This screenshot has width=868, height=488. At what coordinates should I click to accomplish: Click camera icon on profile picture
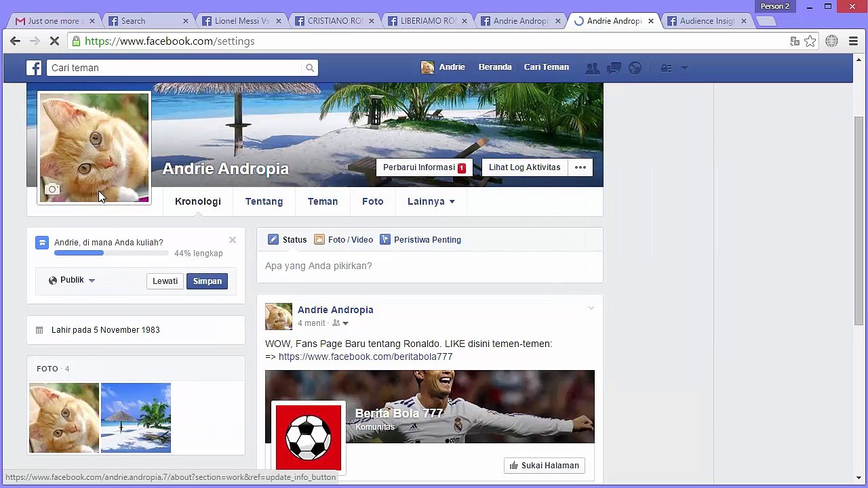[x=52, y=189]
